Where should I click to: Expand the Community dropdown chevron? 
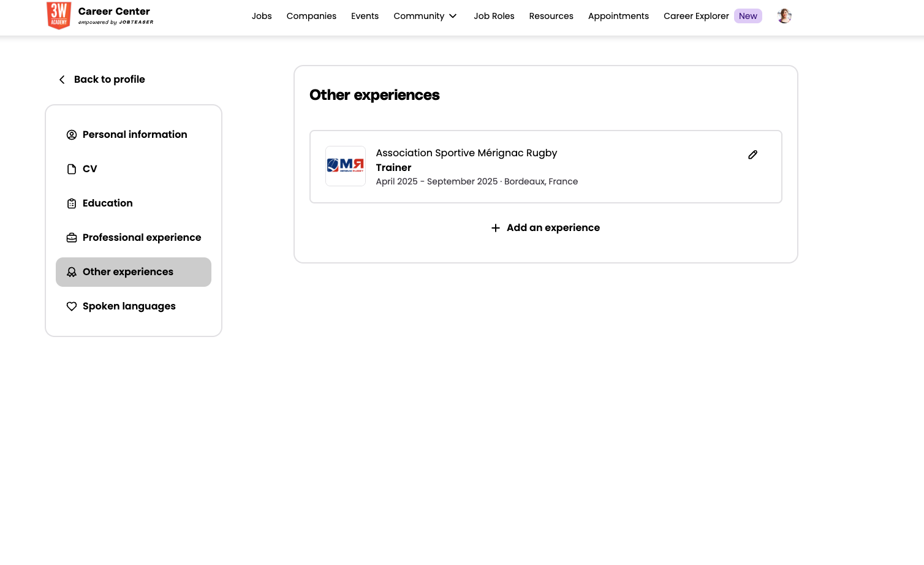pos(453,16)
